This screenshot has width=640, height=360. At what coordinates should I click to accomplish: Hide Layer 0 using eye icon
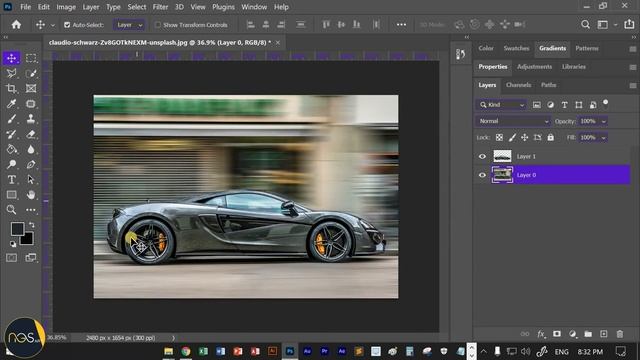coord(482,175)
